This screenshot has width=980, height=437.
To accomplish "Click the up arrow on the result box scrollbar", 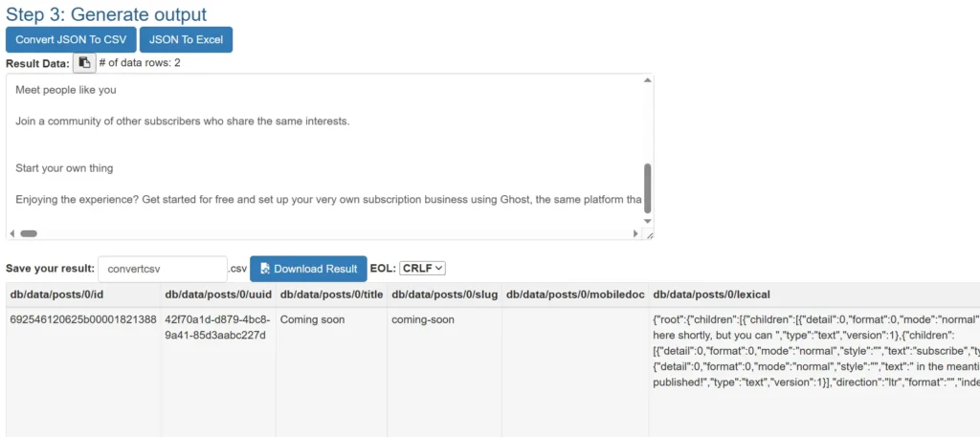I will point(648,81).
